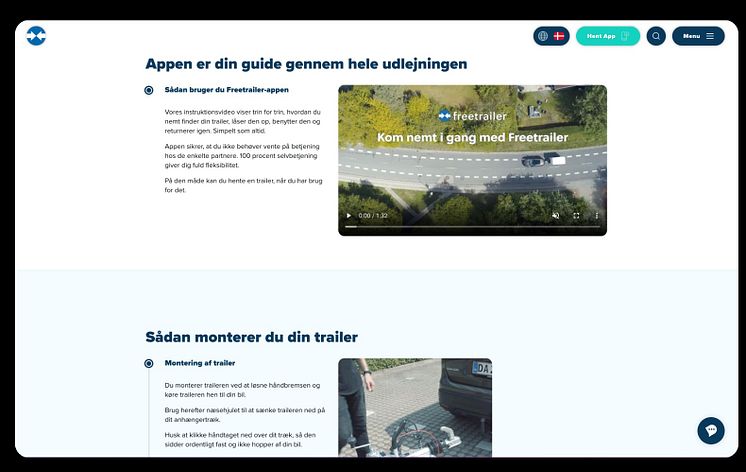Viewport: 746px width, 472px height.
Task: Unmute the video sound icon
Action: [555, 216]
